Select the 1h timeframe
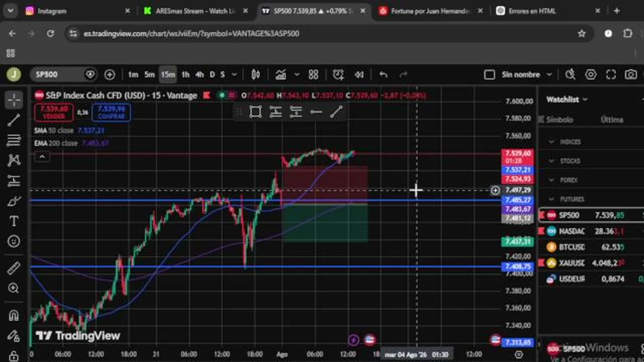This screenshot has width=644, height=362. pos(185,74)
